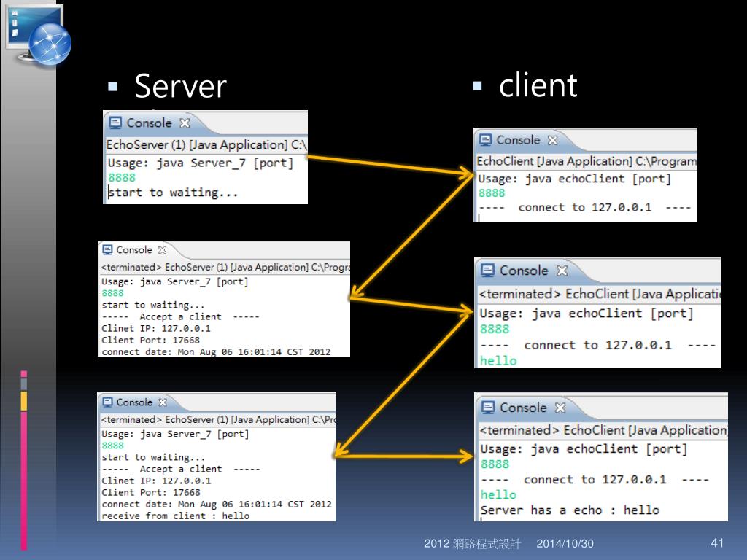Click 'Usage: java echoClient [port]' in bottom client console
The width and height of the screenshot is (747, 560).
pos(584,448)
